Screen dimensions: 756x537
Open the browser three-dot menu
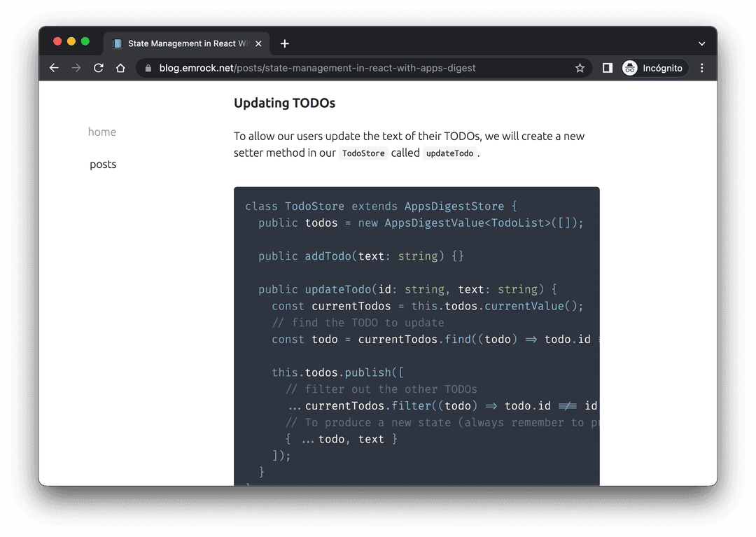click(x=702, y=68)
